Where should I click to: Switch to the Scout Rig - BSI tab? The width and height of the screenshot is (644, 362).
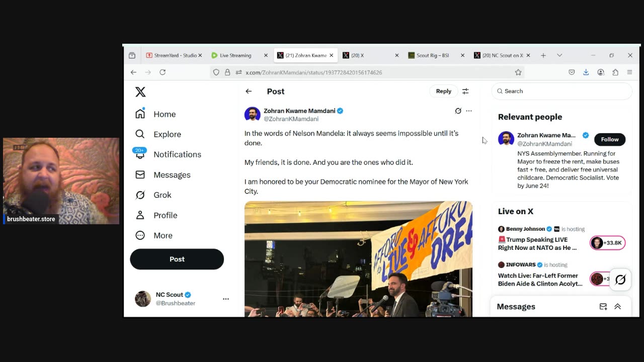pyautogui.click(x=433, y=55)
